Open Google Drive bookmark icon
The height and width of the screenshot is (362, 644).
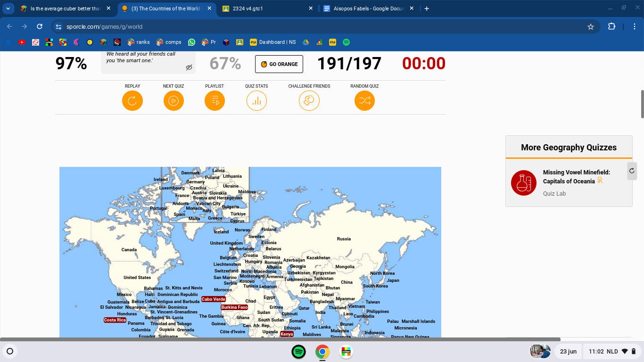click(x=306, y=42)
